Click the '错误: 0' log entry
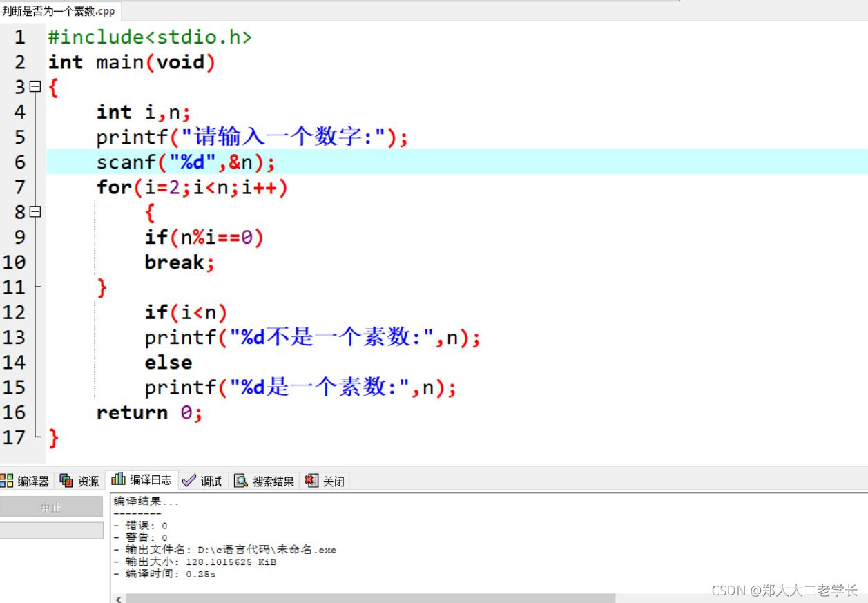Screen dimensions: 868x603 pos(140,526)
